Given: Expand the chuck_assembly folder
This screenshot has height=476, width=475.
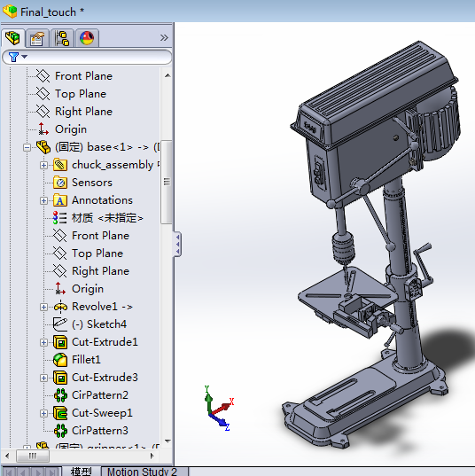Looking at the screenshot, I should [x=43, y=165].
